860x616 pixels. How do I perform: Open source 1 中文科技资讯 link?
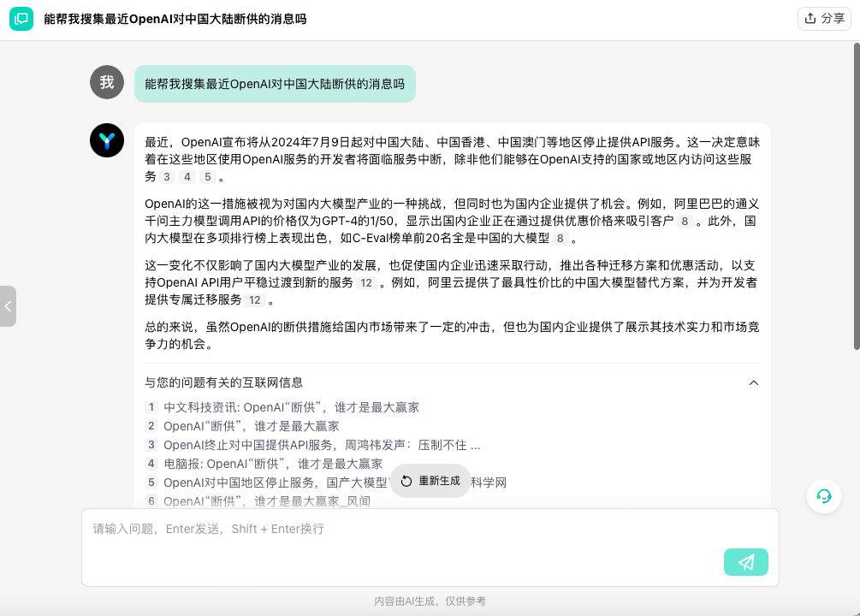click(291, 407)
